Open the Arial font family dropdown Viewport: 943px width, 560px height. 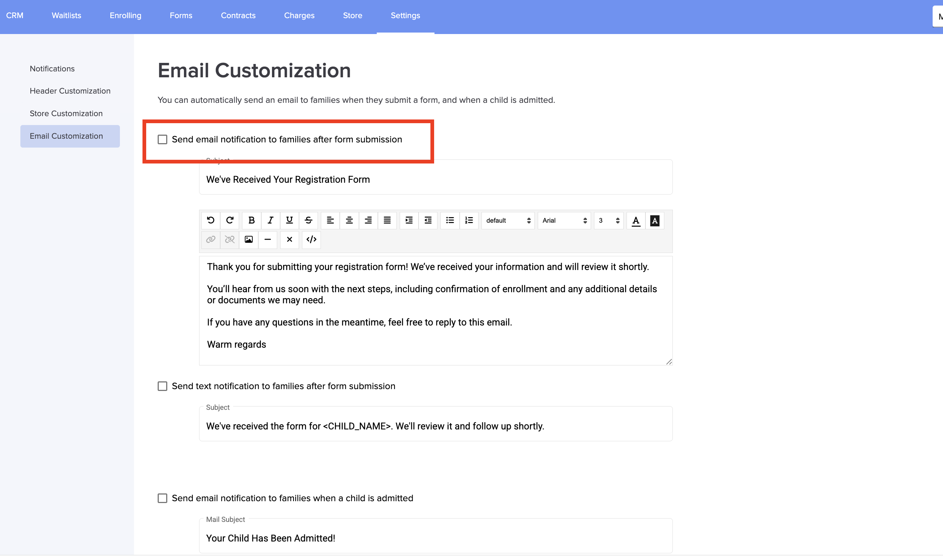coord(564,221)
